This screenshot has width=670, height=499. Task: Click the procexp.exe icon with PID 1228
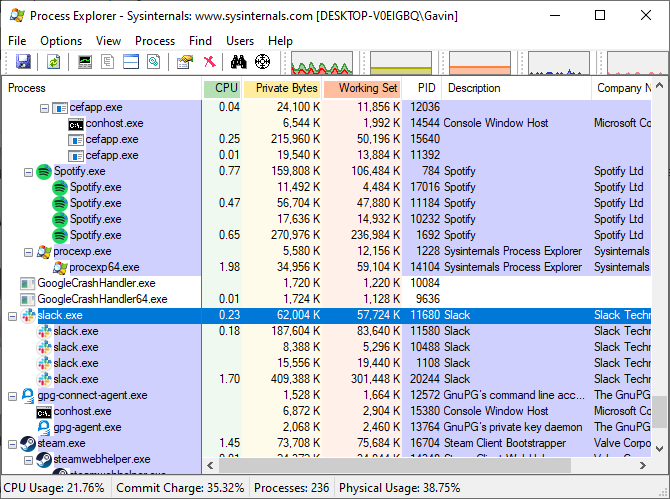pyautogui.click(x=44, y=252)
